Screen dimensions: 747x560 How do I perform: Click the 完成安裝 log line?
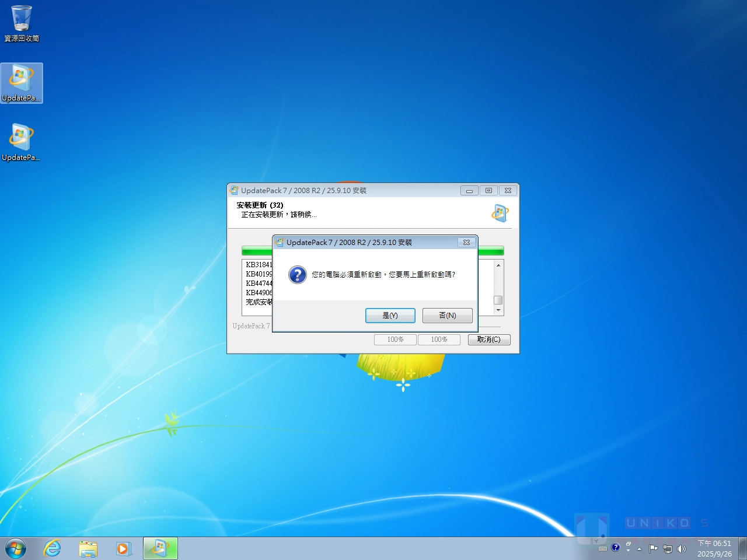pos(259,302)
